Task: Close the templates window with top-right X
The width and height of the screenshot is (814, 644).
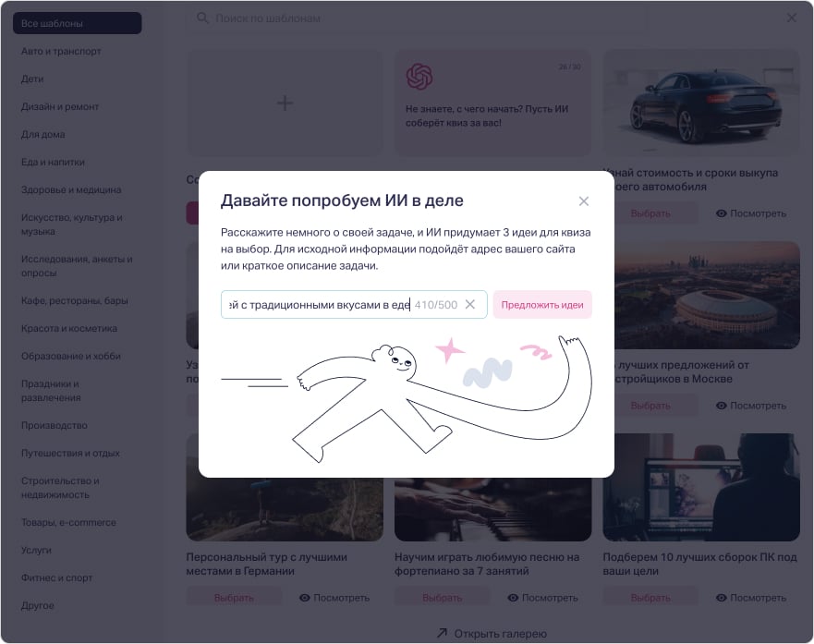Action: pos(791,18)
